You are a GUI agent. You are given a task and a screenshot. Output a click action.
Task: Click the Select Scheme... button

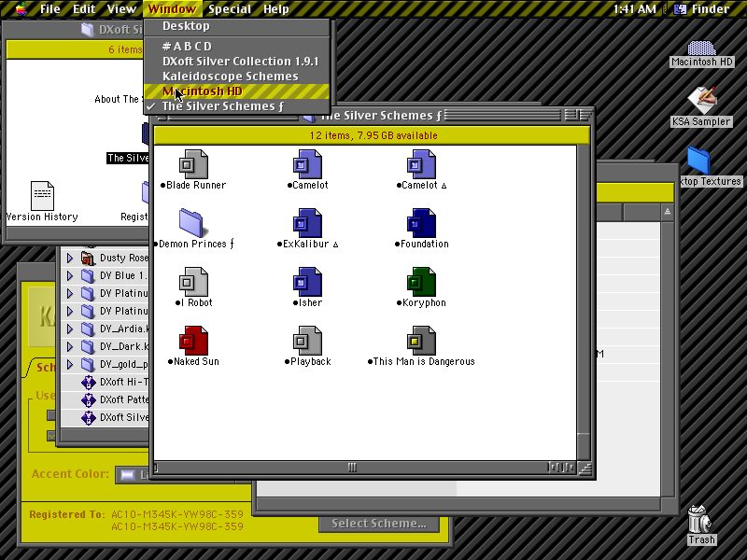point(379,524)
